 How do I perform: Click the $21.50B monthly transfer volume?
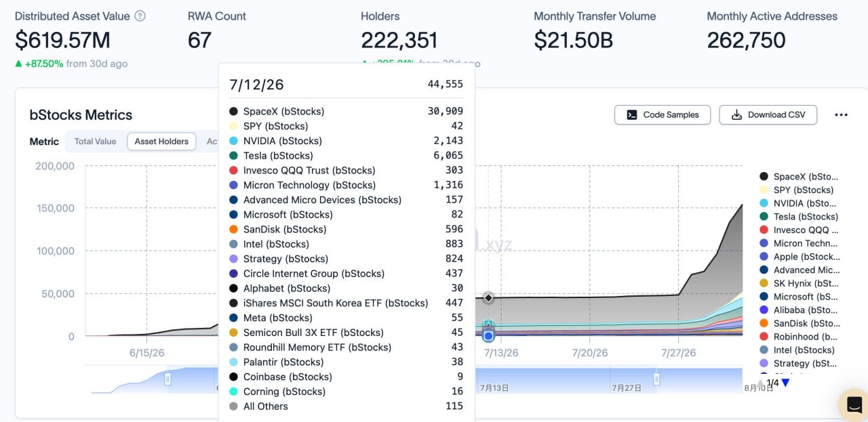(574, 40)
